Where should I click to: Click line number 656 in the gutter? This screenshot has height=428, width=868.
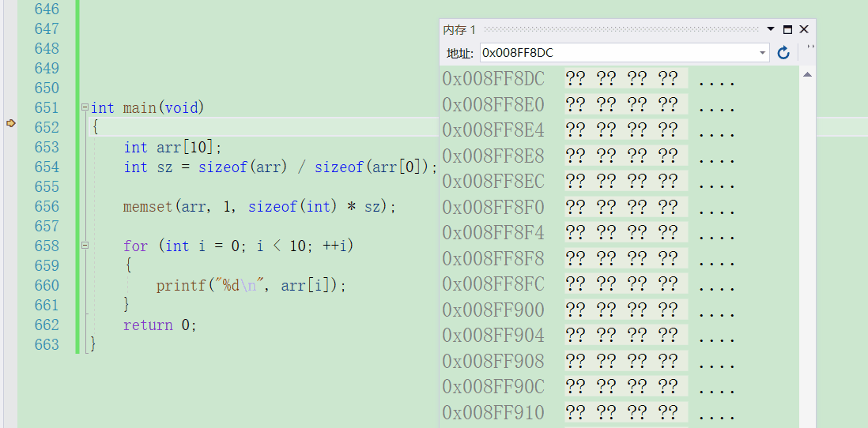coord(47,206)
